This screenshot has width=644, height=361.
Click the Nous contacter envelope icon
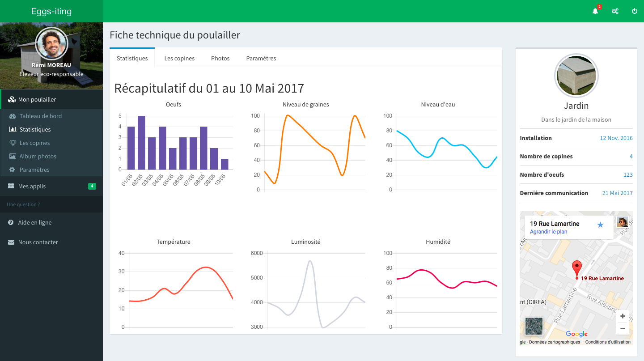(x=11, y=242)
